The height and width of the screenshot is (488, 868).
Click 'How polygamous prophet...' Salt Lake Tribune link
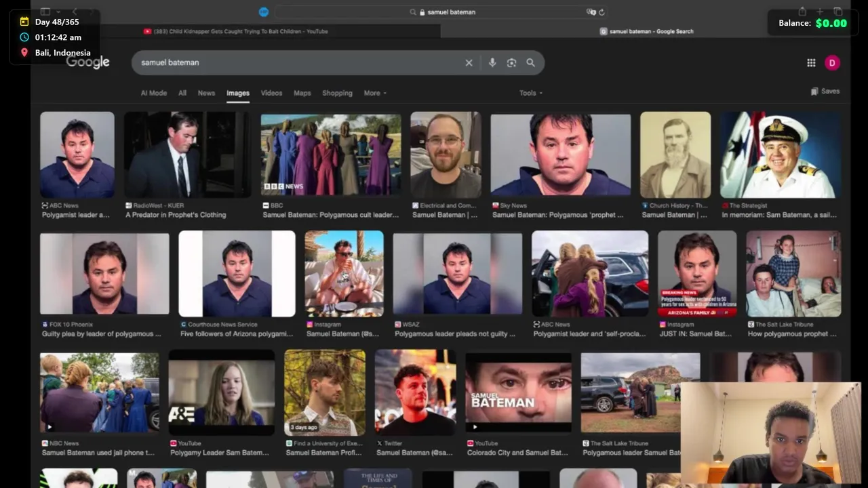pyautogui.click(x=792, y=334)
